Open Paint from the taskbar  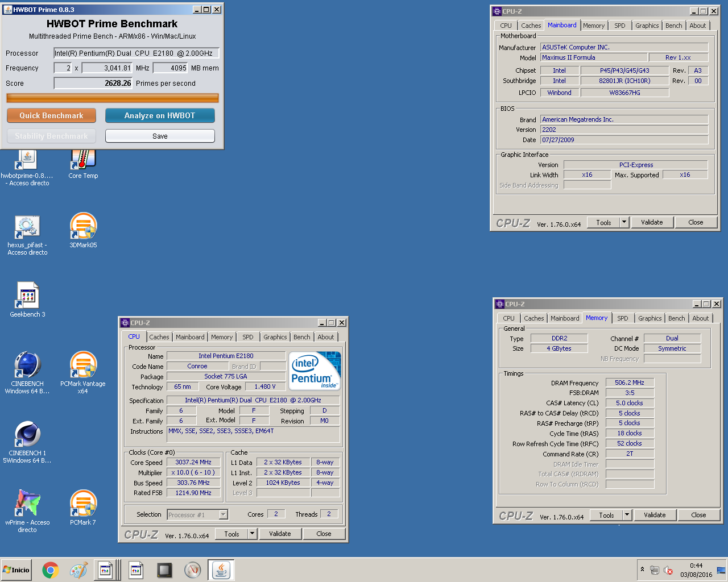tap(78, 570)
